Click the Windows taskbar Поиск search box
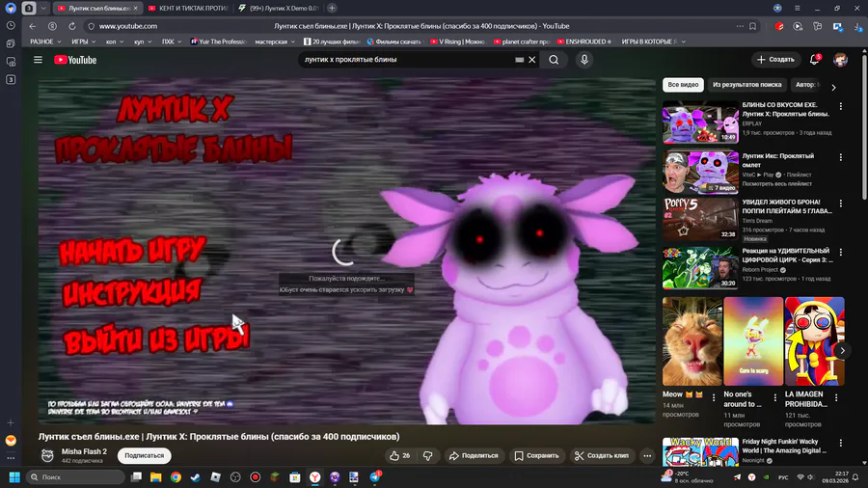The height and width of the screenshot is (488, 868). (75, 477)
